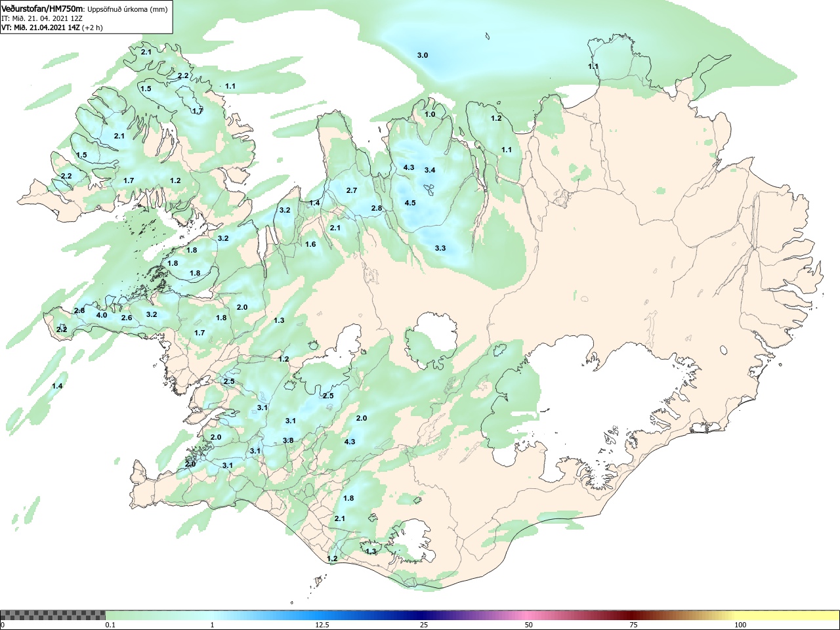Screen dimensions: 840x630
Task: Select the 3.4 precipitation label
Action: tap(430, 170)
